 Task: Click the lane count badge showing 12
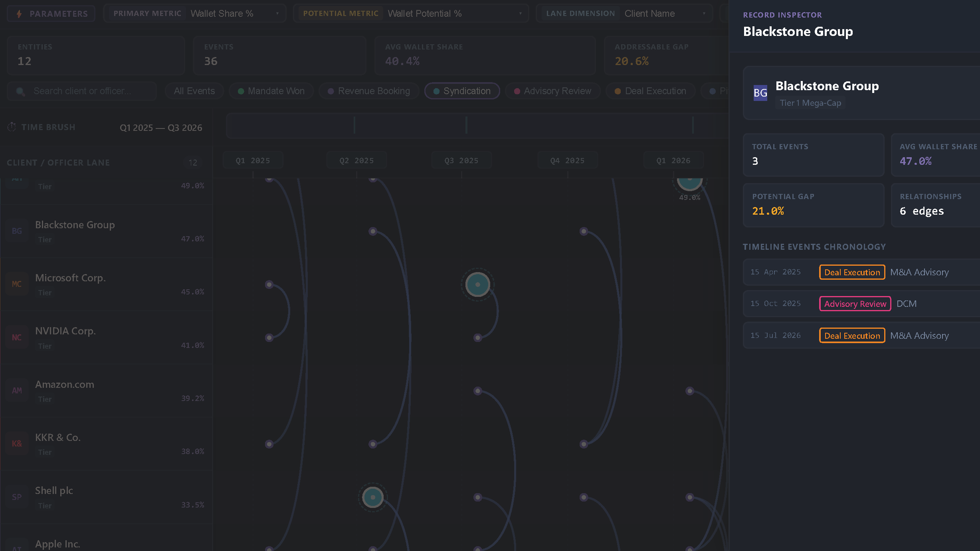[x=193, y=163]
